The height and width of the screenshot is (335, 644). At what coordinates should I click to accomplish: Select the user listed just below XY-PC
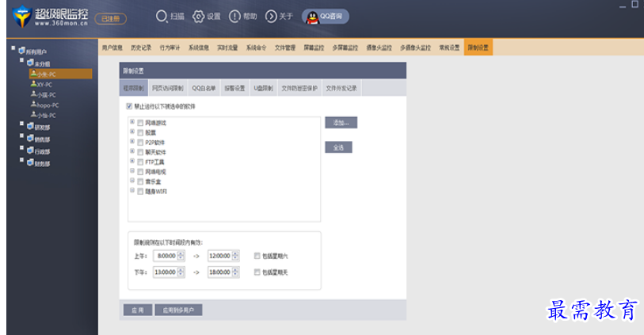point(44,95)
